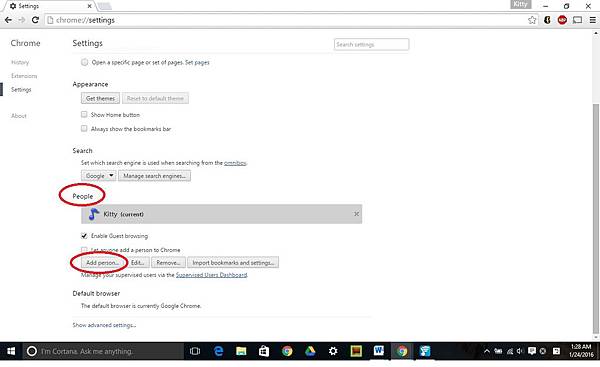
Task: Open the Kitty profile button in the title bar
Action: pos(520,4)
